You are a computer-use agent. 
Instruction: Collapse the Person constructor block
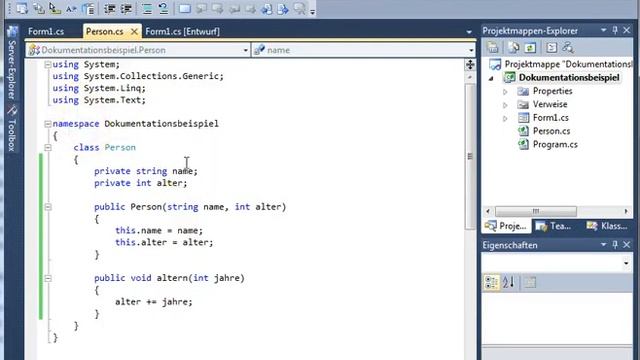pos(48,207)
